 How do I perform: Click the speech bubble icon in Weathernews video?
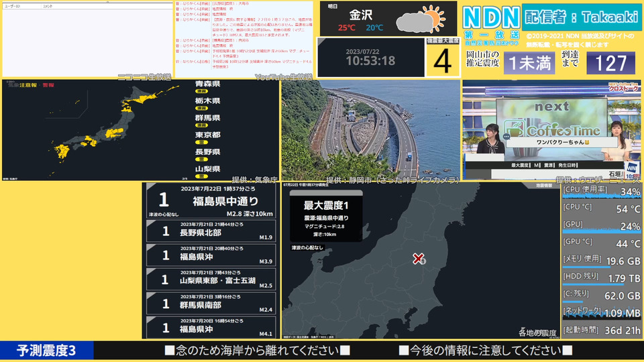click(507, 136)
